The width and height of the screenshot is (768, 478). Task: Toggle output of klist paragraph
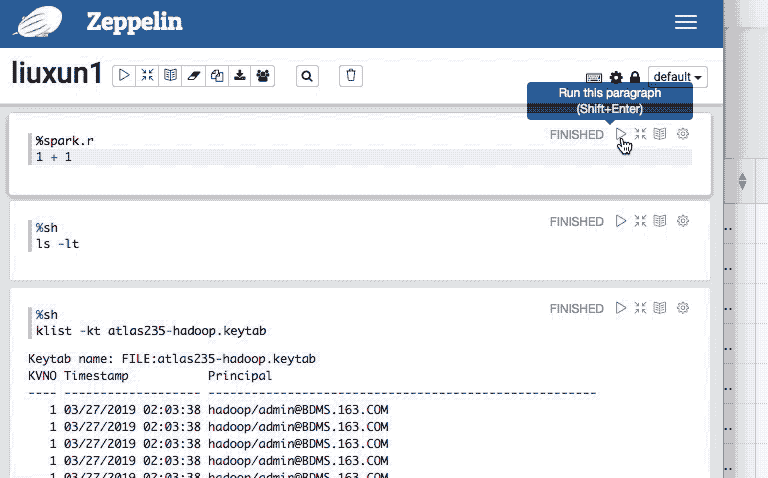coord(660,308)
